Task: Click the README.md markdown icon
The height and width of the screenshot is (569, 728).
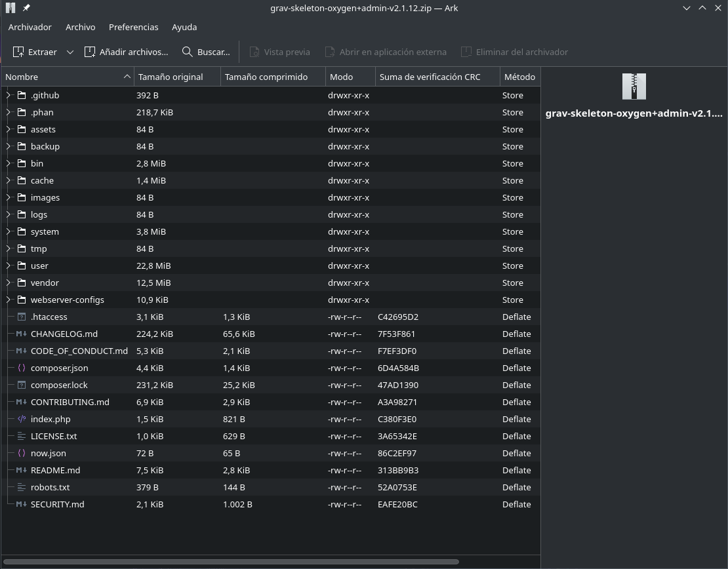Action: (x=22, y=470)
